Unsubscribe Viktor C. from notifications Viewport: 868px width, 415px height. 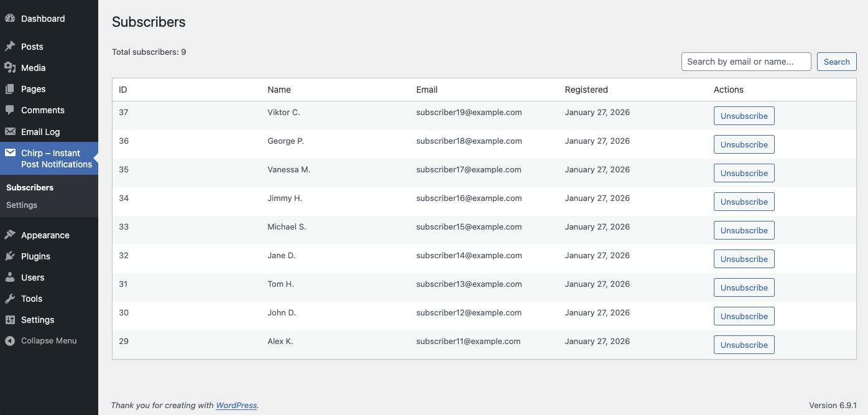[744, 116]
